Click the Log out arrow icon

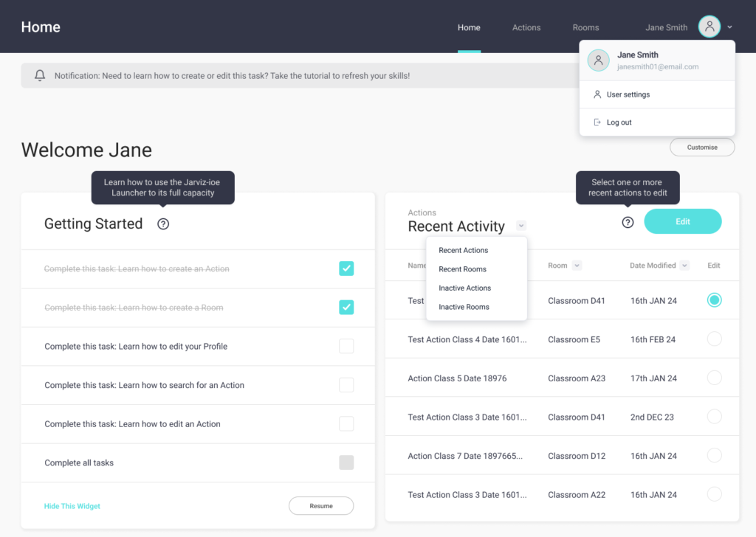[x=597, y=122]
